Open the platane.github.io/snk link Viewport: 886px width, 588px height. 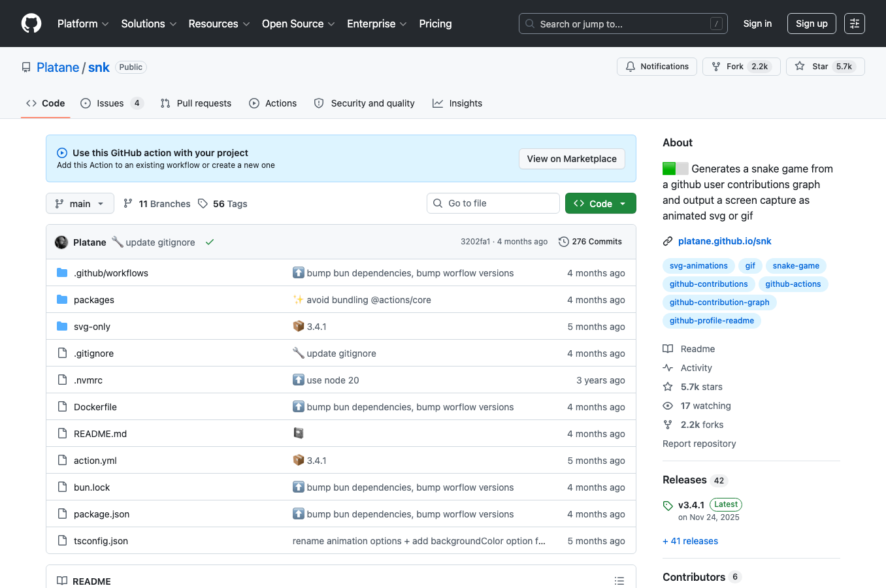tap(725, 241)
